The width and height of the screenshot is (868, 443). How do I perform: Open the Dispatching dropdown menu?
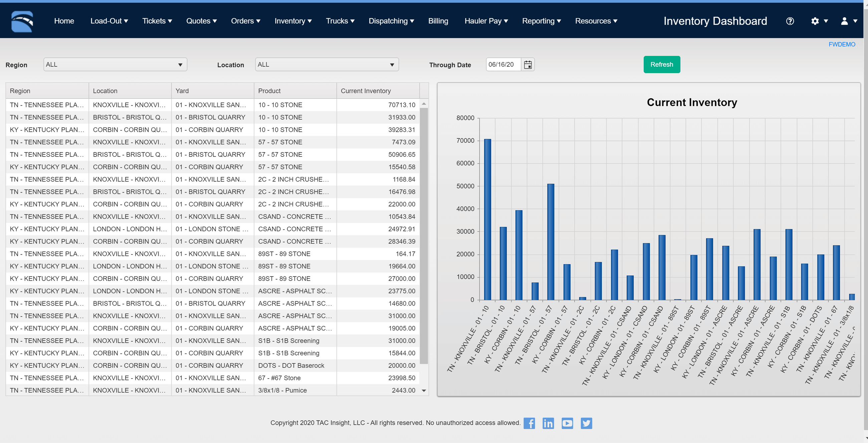[x=391, y=21]
